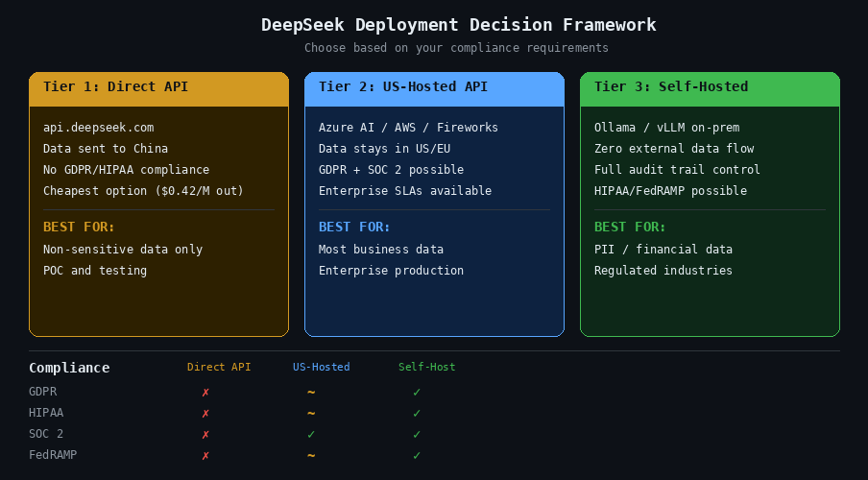Viewport: 868px width, 480px height.
Task: Select the Tier 2: US-Hosted API header
Action: pos(435,89)
